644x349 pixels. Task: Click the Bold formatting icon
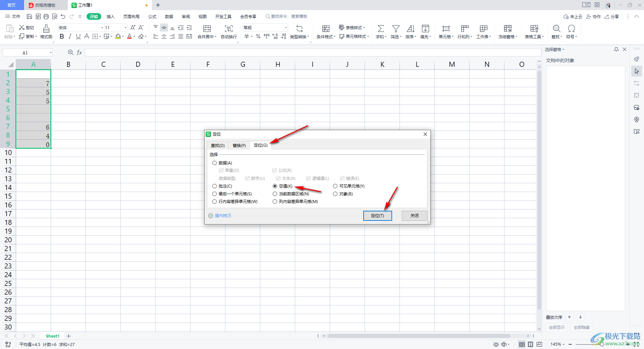62,37
